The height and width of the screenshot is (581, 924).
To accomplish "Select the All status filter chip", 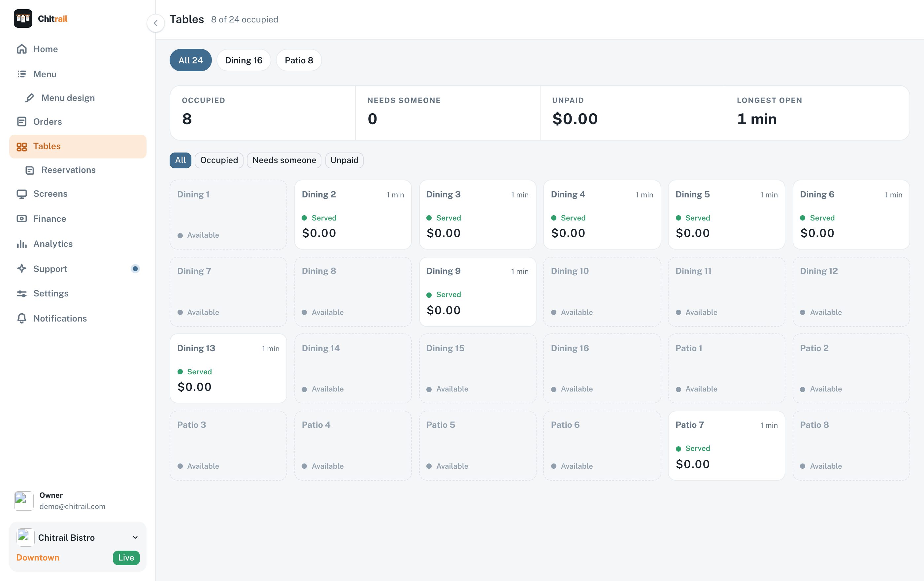I will pyautogui.click(x=181, y=160).
